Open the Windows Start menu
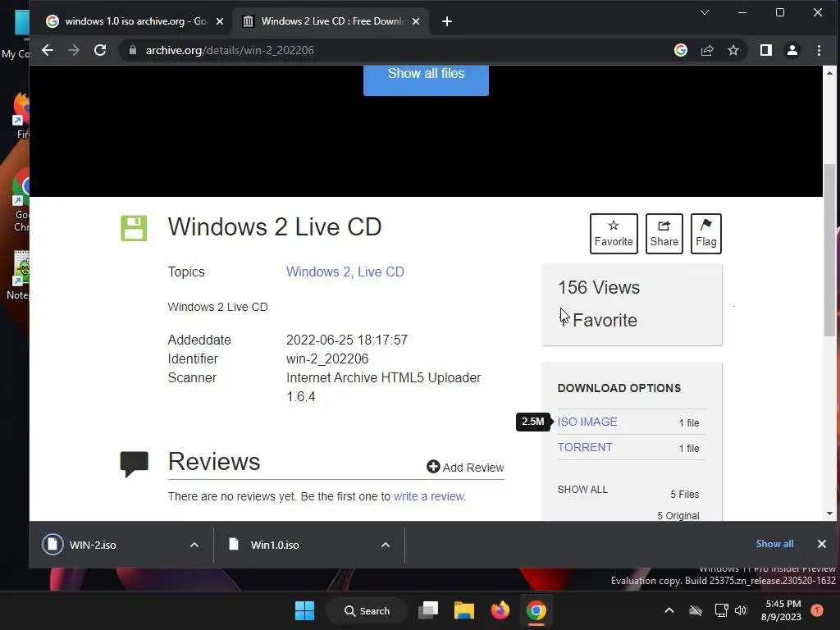840x630 pixels. click(305, 610)
